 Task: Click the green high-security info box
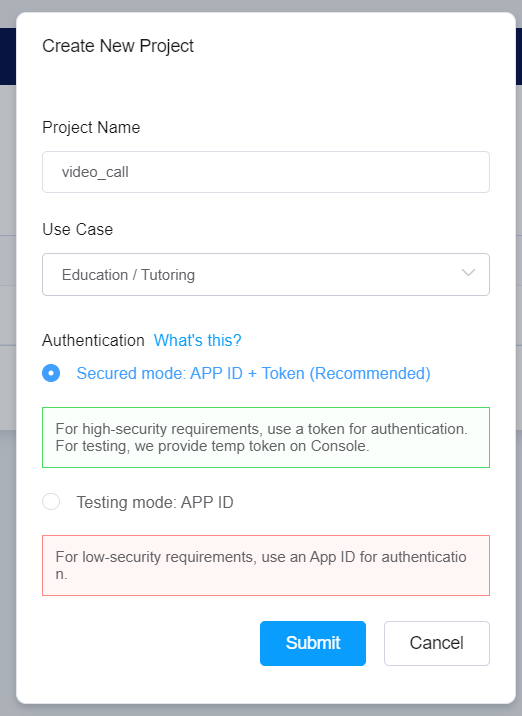266,437
